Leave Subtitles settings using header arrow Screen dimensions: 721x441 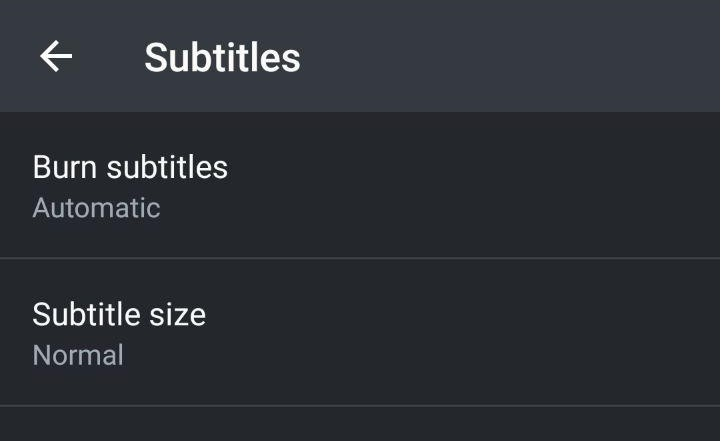pyautogui.click(x=56, y=57)
